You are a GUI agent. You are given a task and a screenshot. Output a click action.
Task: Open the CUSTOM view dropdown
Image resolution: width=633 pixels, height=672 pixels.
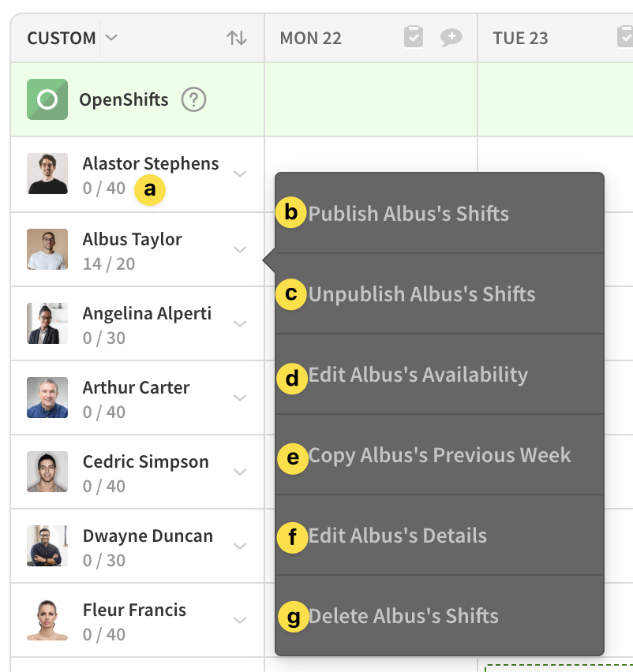pyautogui.click(x=111, y=38)
